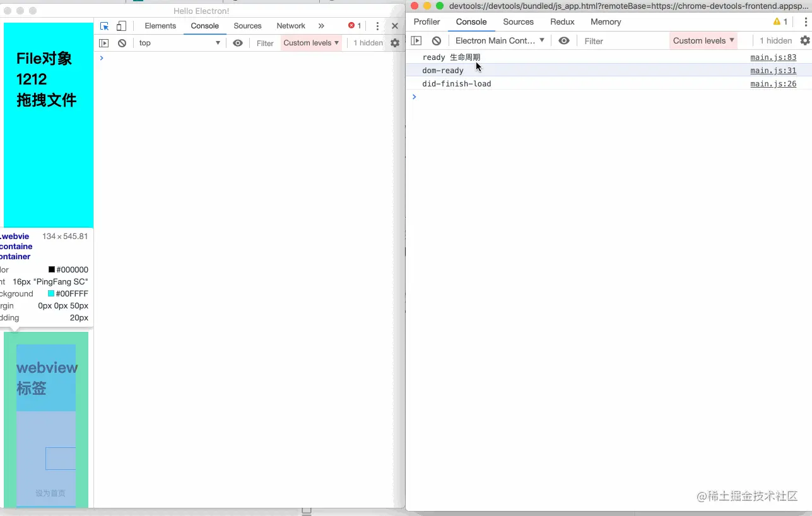This screenshot has height=516, width=812.
Task: Click the devtools:// URL title text
Action: click(x=628, y=6)
